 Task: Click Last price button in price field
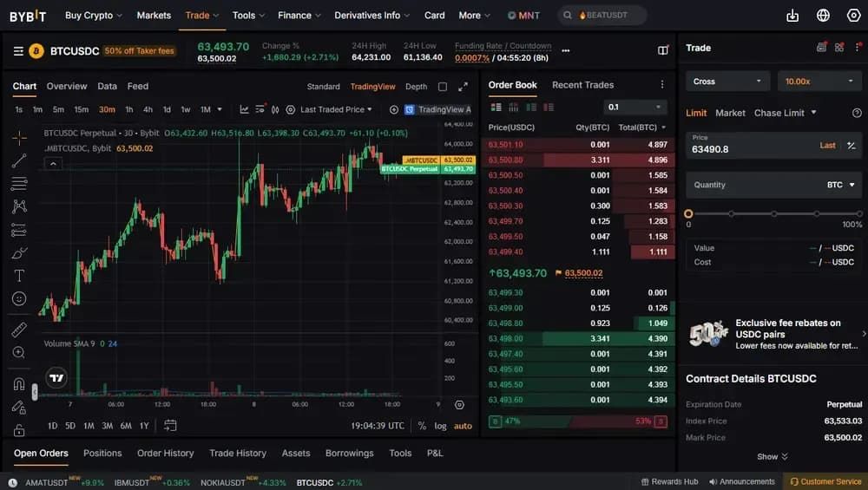click(827, 146)
